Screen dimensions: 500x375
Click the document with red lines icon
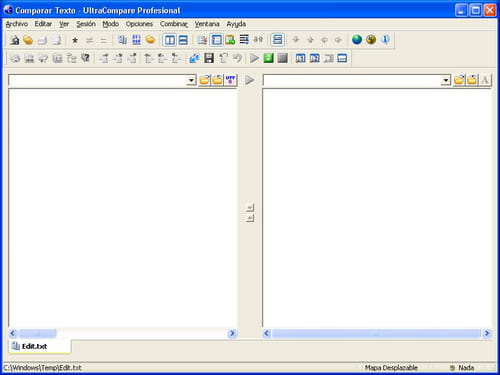pyautogui.click(x=202, y=40)
